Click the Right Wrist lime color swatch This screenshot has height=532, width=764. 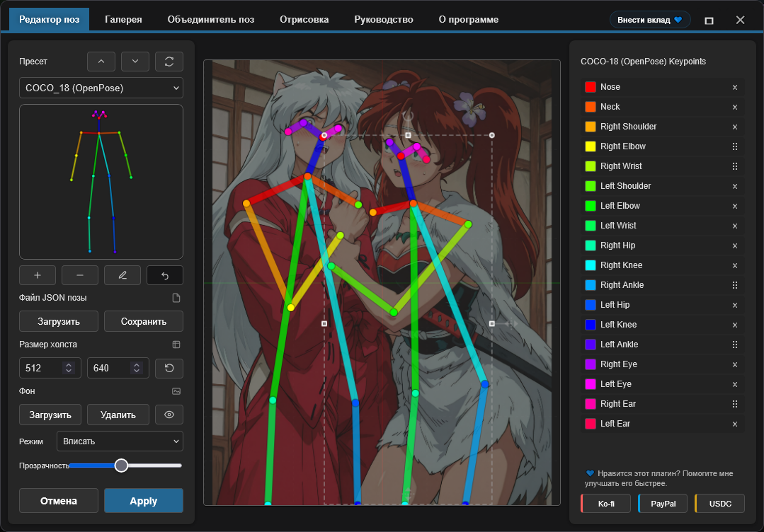point(591,166)
